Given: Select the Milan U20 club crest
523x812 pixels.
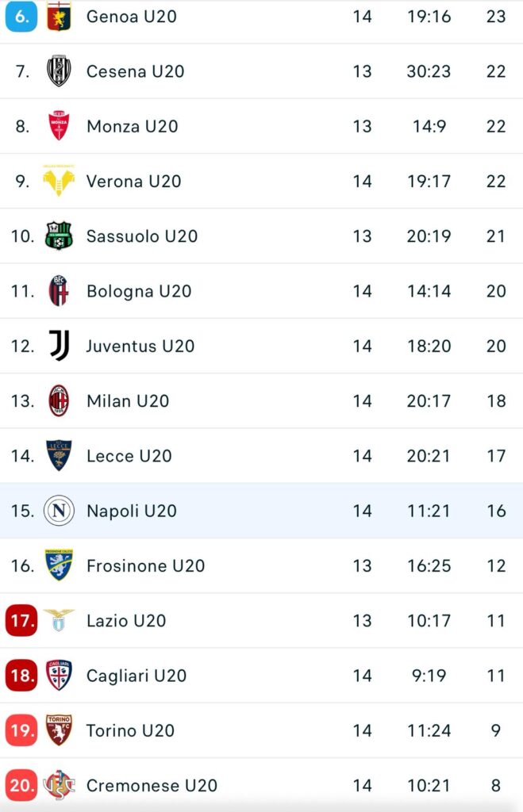Looking at the screenshot, I should [59, 400].
